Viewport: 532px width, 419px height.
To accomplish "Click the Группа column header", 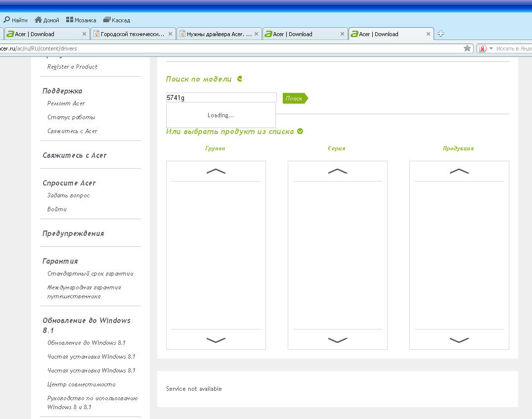I will (215, 148).
